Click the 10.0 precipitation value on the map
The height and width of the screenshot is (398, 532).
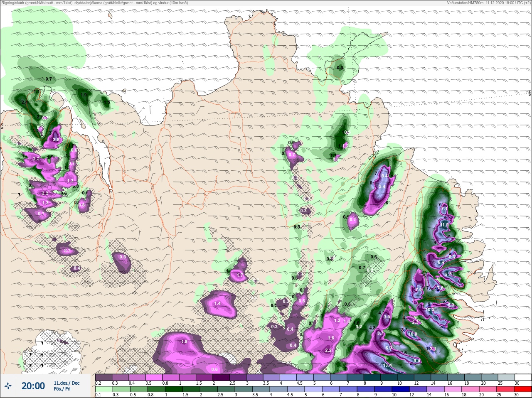(412, 334)
